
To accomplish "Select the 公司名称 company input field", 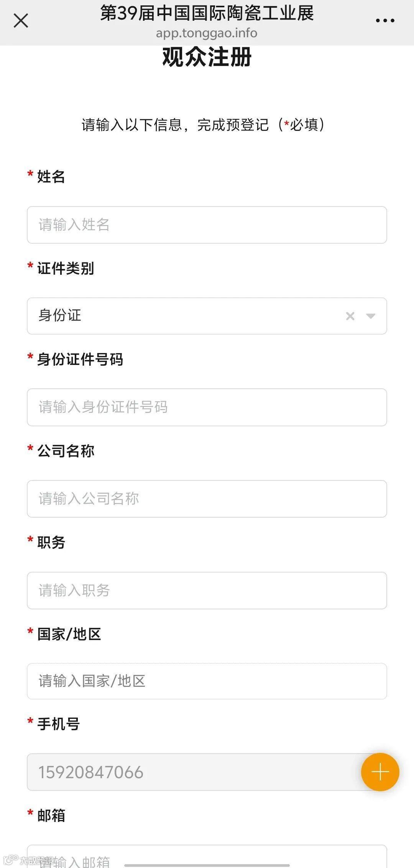I will [x=207, y=498].
